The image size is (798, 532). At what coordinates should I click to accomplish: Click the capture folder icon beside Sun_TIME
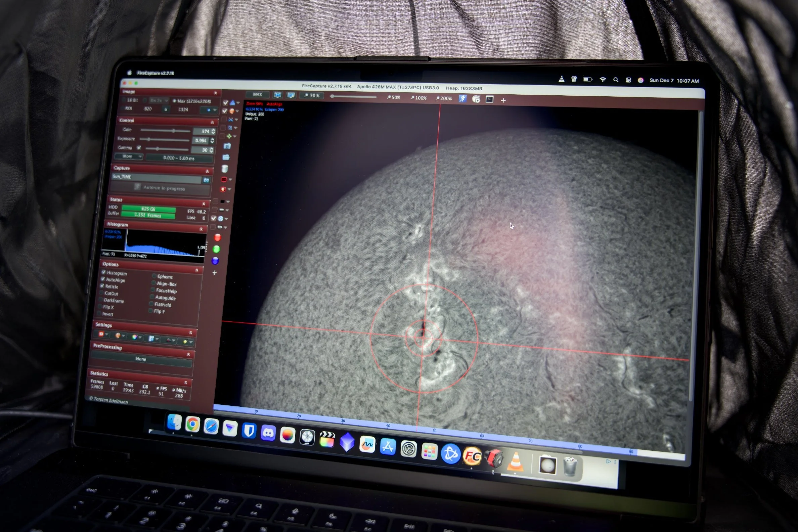[x=206, y=180]
